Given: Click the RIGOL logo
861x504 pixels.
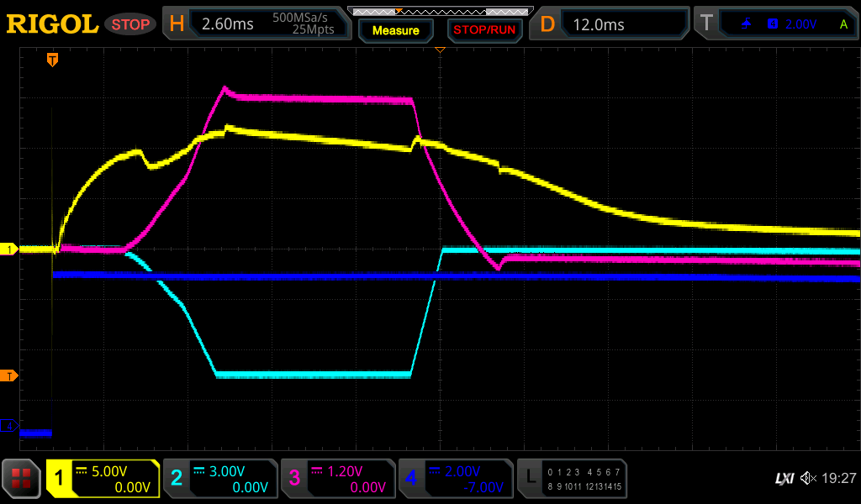Looking at the screenshot, I should pyautogui.click(x=52, y=24).
